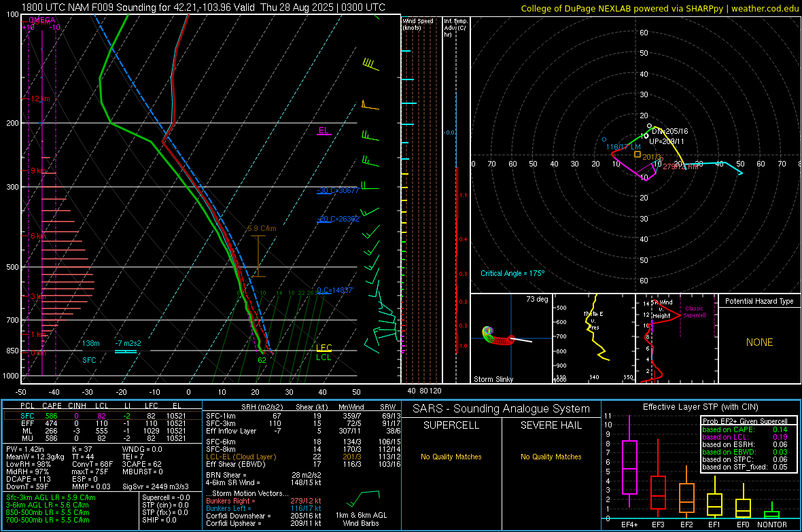Click the "Prob EF2+ Given Supercell" legend header
This screenshot has height=532, width=802.
pyautogui.click(x=745, y=421)
